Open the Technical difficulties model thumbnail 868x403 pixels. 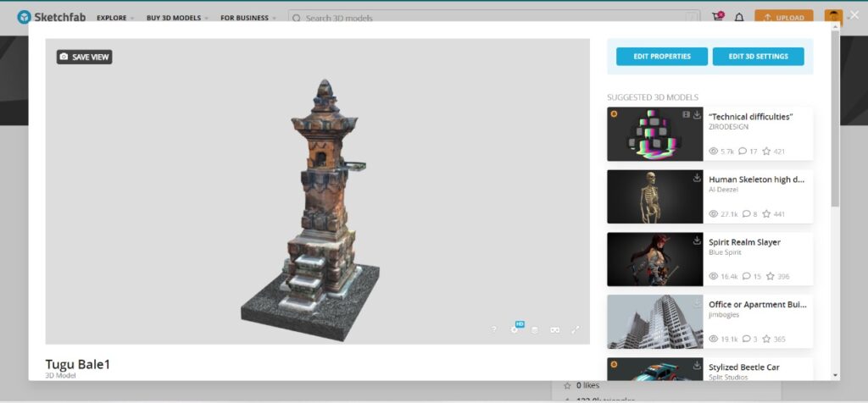pyautogui.click(x=655, y=135)
